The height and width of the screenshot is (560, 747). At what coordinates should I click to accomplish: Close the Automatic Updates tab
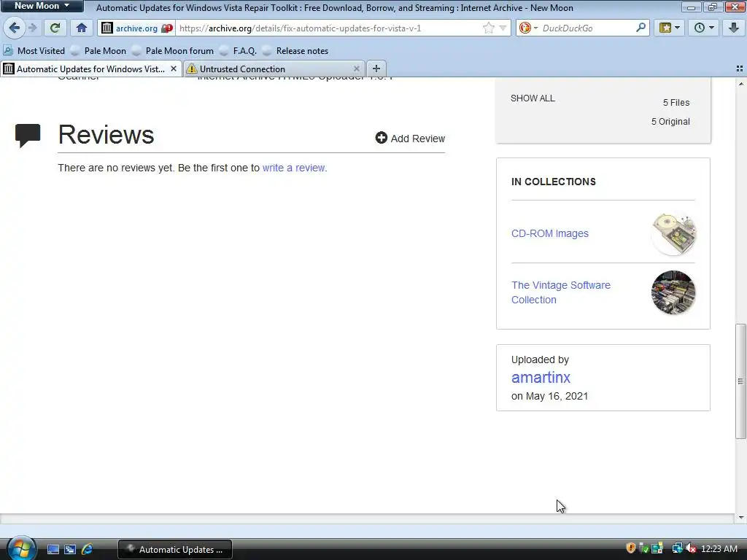[x=174, y=69]
